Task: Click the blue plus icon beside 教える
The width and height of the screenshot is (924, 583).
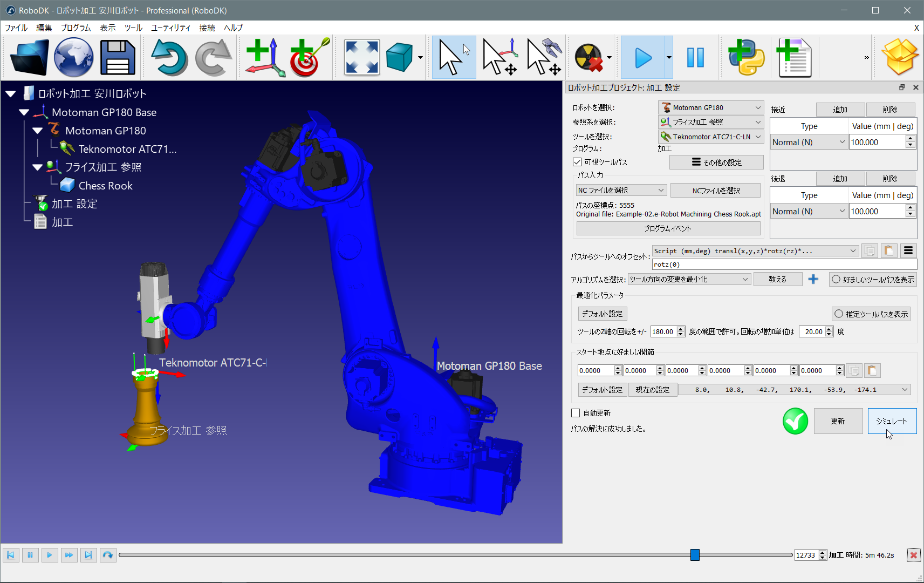Action: coord(813,279)
